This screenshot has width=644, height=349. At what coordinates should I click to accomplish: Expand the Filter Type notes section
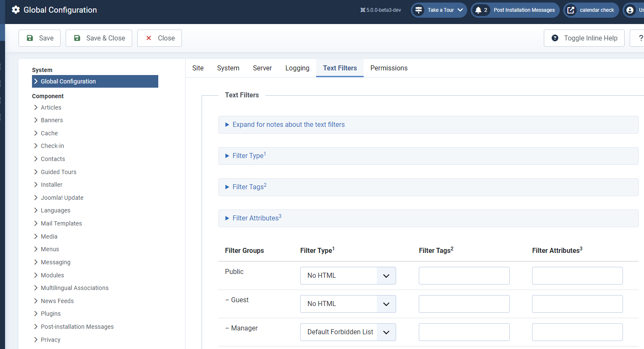[x=428, y=156]
